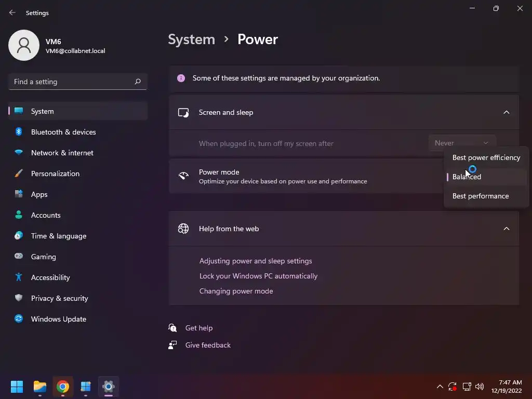Image resolution: width=532 pixels, height=399 pixels.
Task: Click the network tray icon
Action: [467, 387]
